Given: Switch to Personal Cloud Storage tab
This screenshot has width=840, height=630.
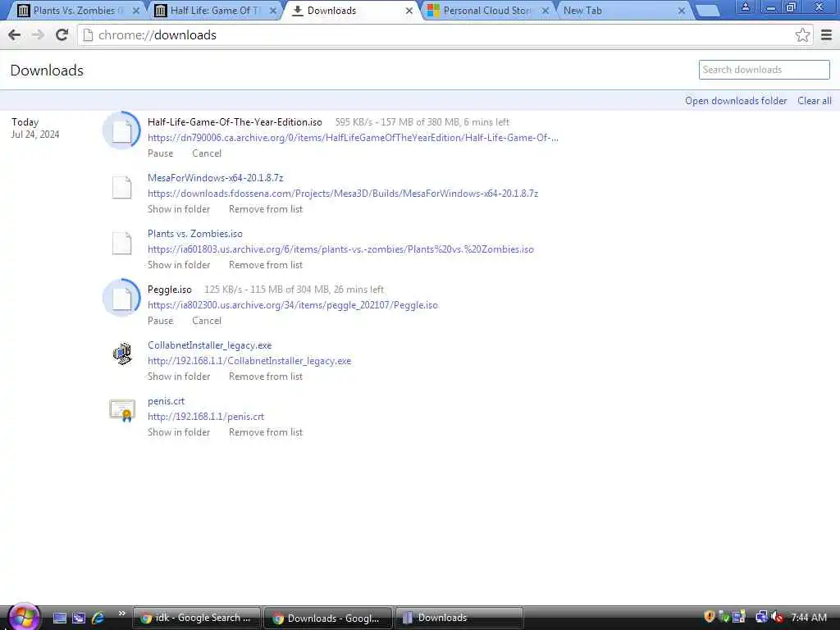Looking at the screenshot, I should pos(486,10).
